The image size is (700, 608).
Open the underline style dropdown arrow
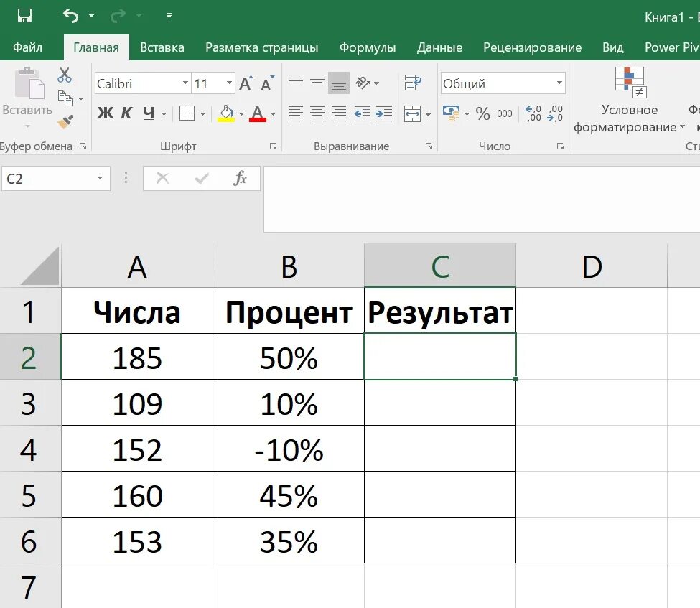(x=164, y=114)
